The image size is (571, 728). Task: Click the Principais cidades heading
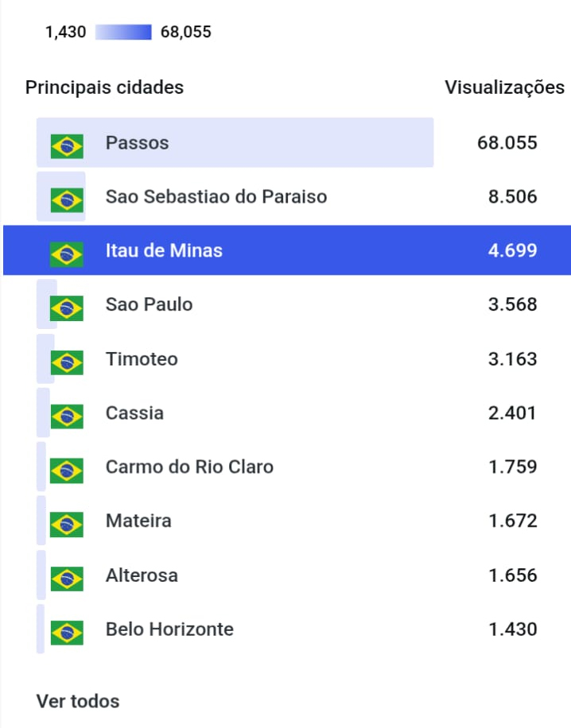104,87
